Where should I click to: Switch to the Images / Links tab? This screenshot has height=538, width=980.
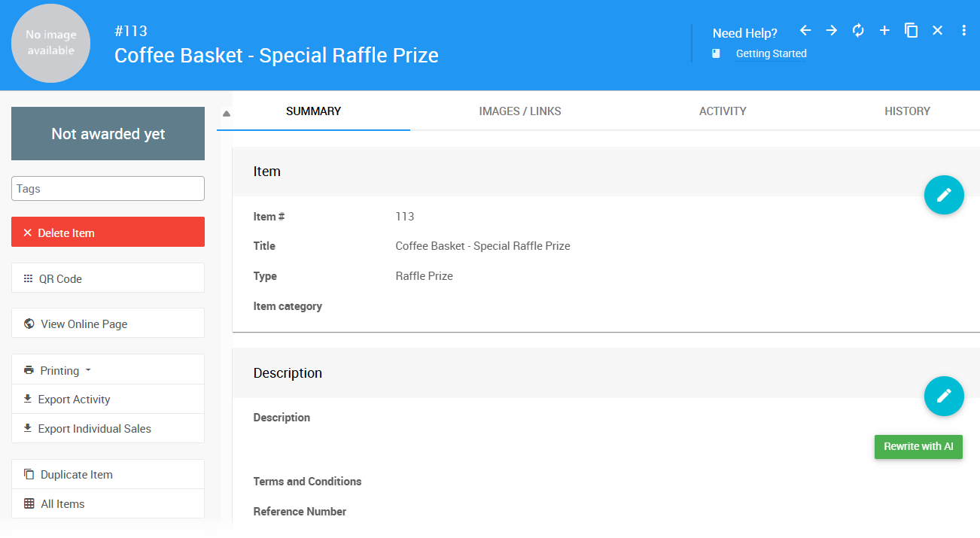point(520,111)
